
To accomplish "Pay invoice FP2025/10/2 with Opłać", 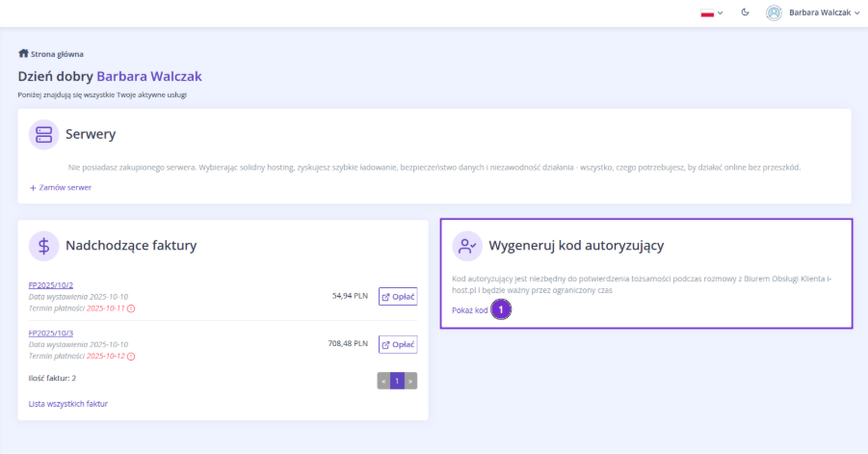I will (x=397, y=297).
